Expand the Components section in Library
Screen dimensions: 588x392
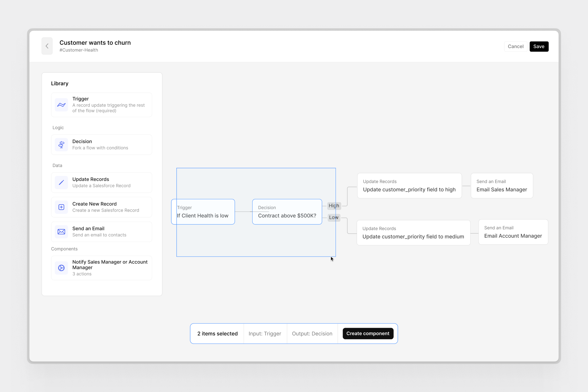(x=64, y=248)
